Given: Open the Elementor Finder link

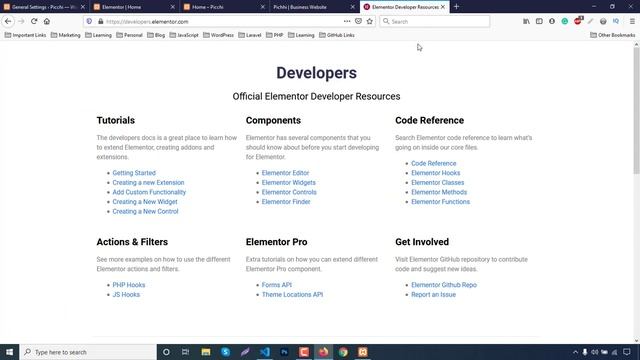Looking at the screenshot, I should [286, 202].
